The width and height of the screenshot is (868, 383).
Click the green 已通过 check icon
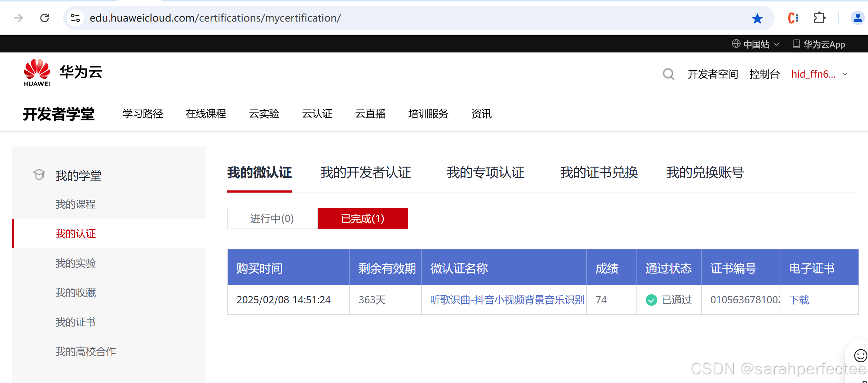651,300
